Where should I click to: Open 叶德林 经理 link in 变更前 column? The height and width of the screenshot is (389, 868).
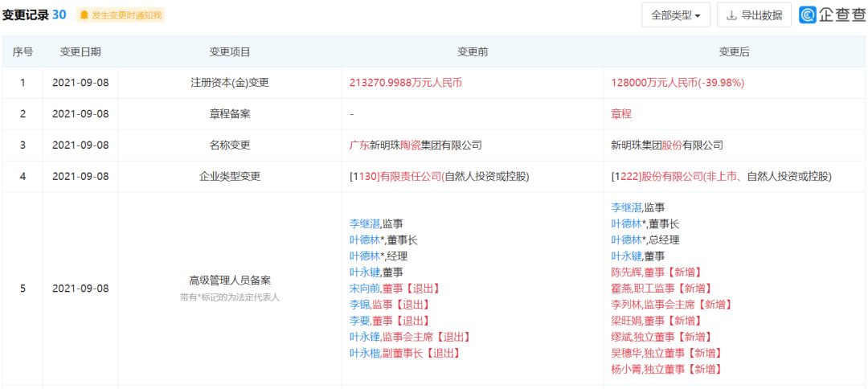tap(364, 256)
